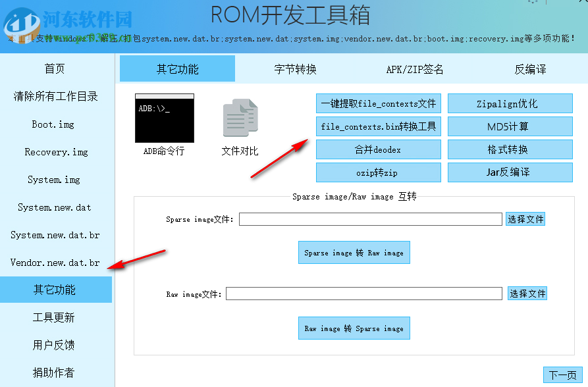Screen dimensions: 588x387
Task: Click 合并deodex to merge deodex
Action: coord(378,149)
